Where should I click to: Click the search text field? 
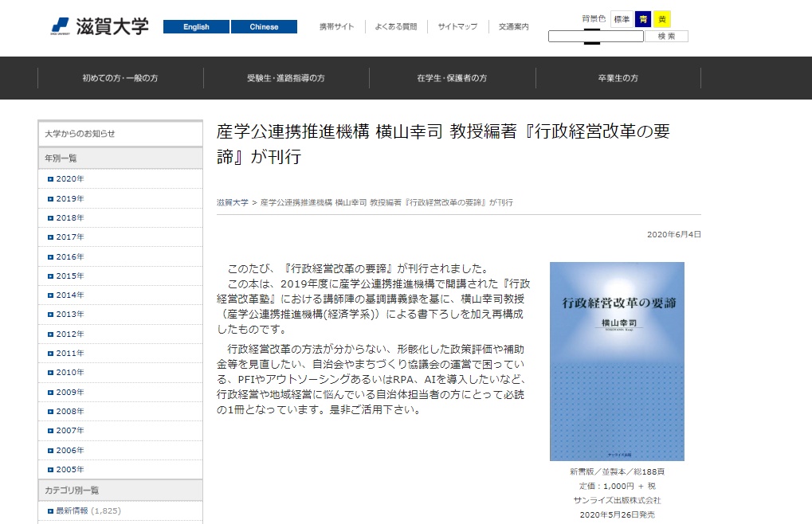(595, 37)
